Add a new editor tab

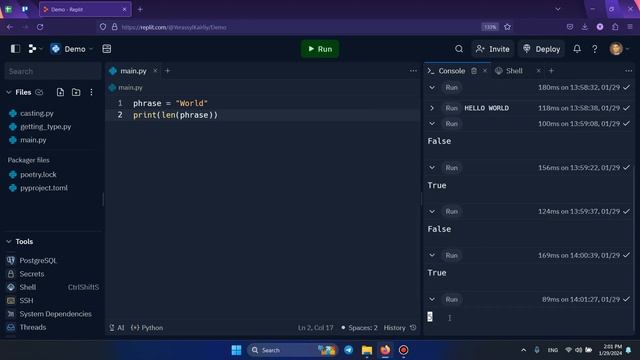[167, 71]
